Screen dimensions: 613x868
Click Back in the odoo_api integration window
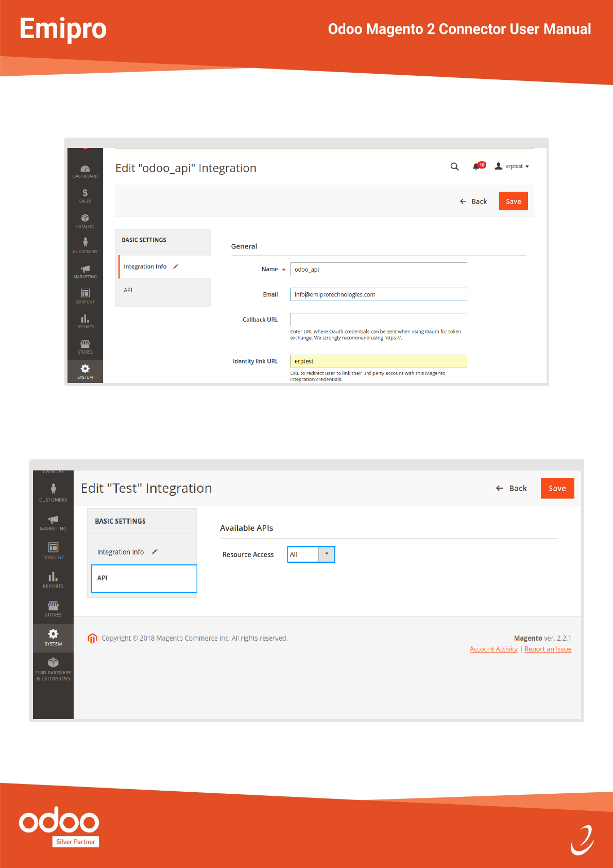click(473, 202)
